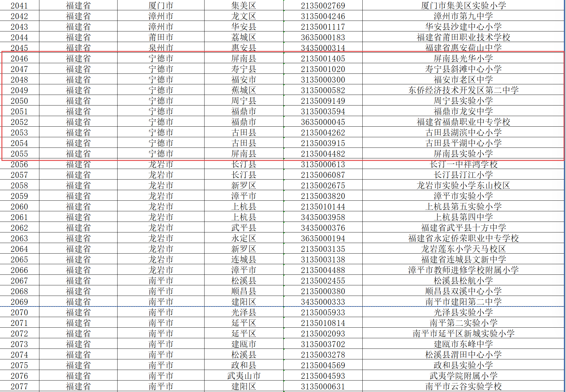
Task: Select 上杭县第五实验小学
Action: pos(463,207)
